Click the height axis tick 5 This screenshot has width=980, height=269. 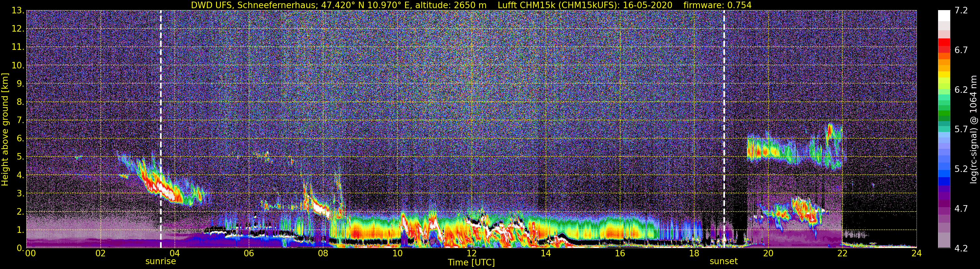[20, 157]
